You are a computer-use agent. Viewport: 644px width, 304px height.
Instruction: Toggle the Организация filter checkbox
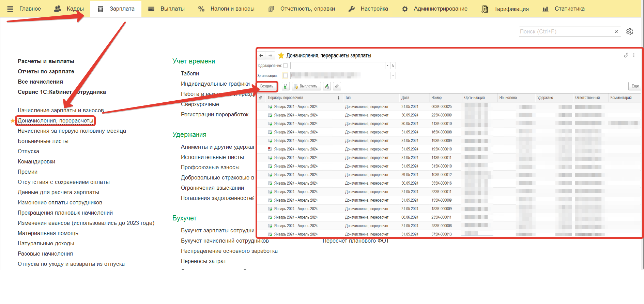(x=286, y=76)
